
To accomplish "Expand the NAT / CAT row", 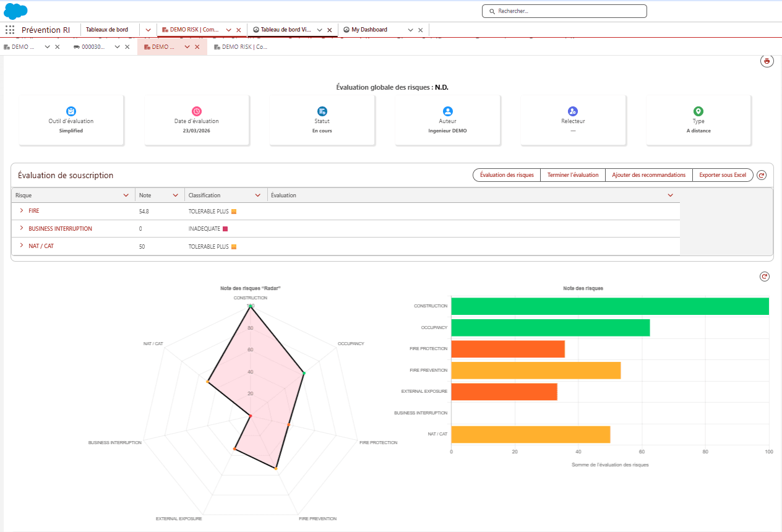I will pos(21,246).
